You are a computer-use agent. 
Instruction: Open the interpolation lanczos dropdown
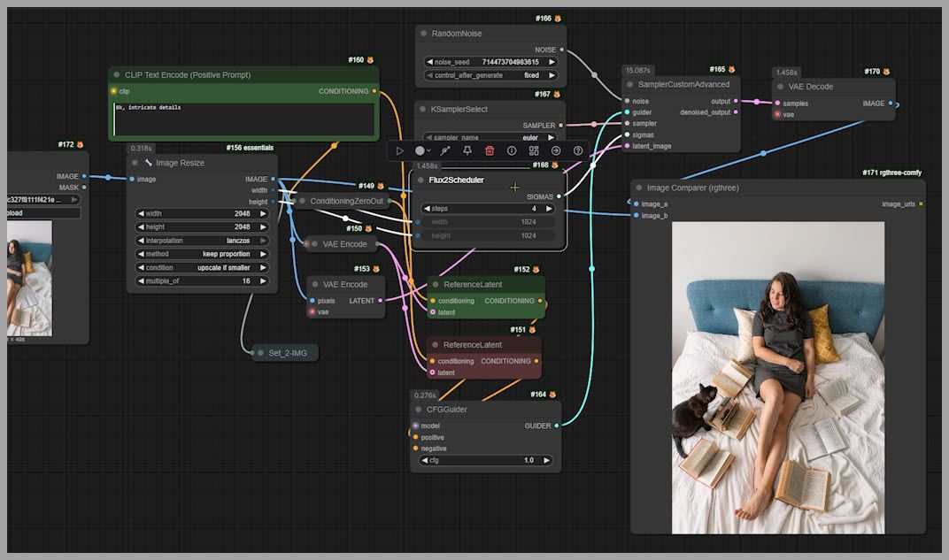(x=202, y=241)
